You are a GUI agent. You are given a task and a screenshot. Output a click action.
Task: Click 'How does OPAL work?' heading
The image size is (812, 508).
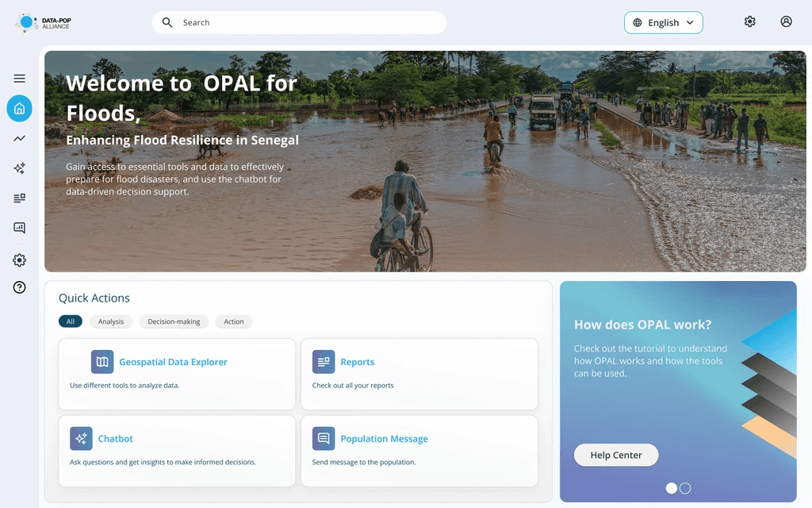click(642, 325)
